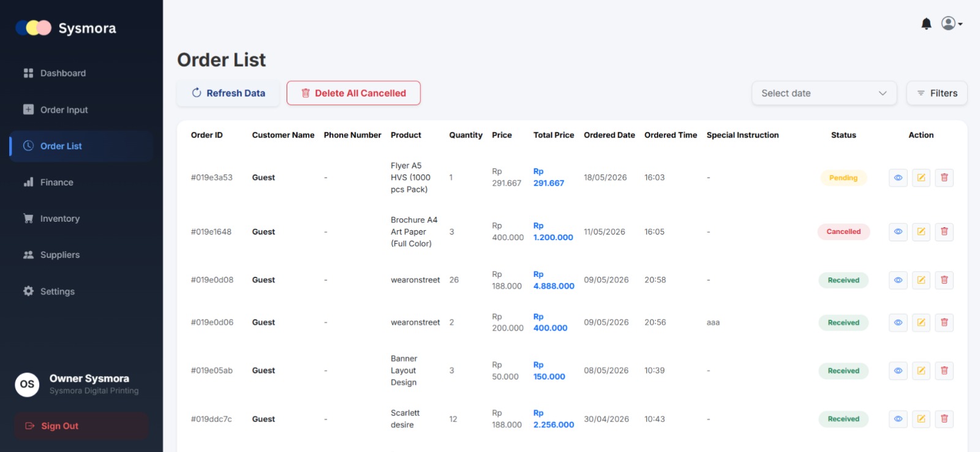Edit order #019e1648
980x452 pixels.
pos(921,232)
